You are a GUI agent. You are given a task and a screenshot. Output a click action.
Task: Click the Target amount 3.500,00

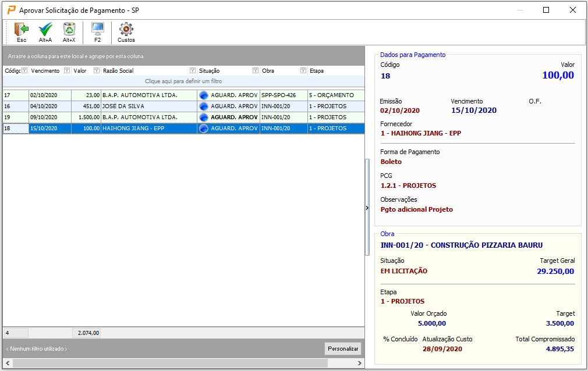pyautogui.click(x=560, y=323)
